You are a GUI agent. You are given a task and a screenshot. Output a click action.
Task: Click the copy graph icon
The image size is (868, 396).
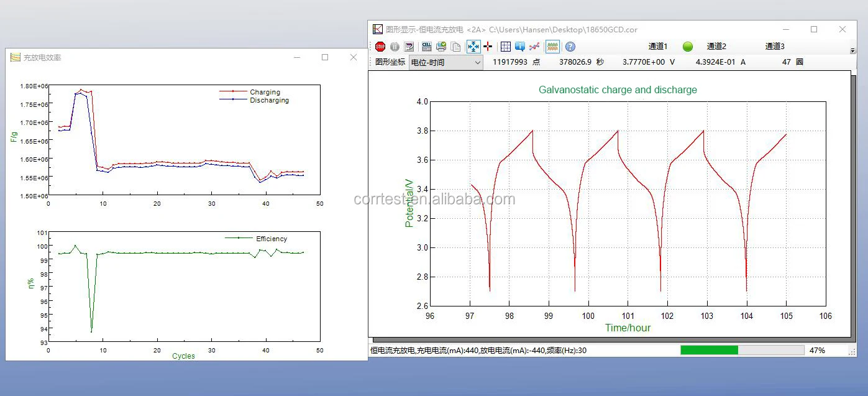455,47
